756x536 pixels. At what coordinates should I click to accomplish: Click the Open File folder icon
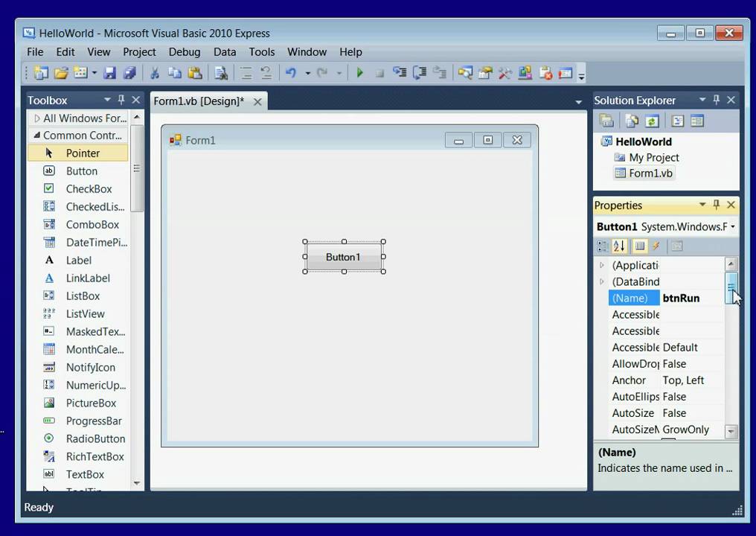(61, 73)
